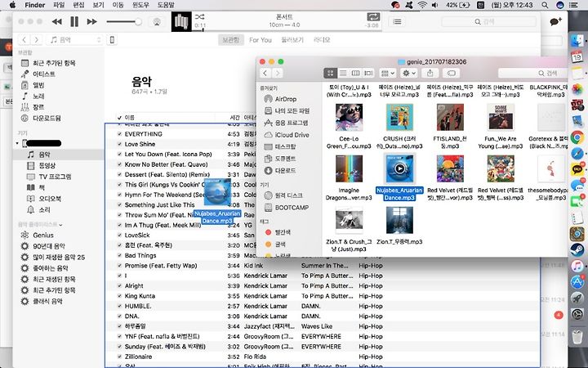The image size is (588, 368).
Task: Uncheck the Bad Things song checkbox
Action: point(119,255)
